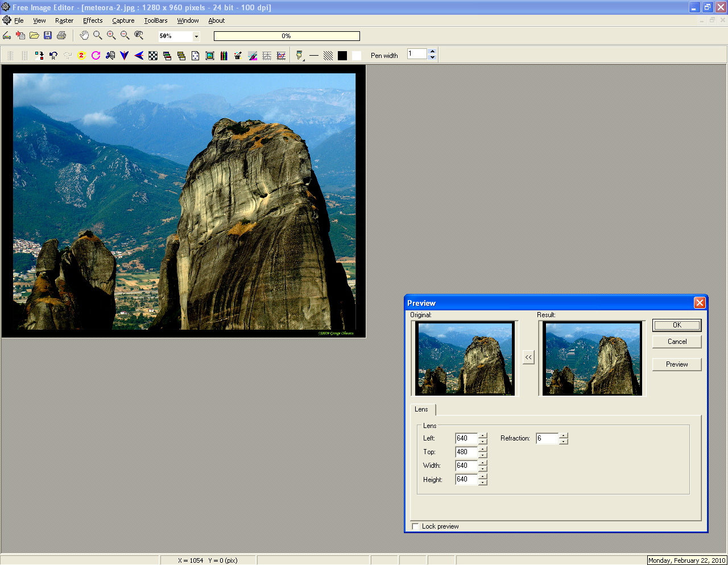Increase the Refraction value spinner
This screenshot has width=728, height=565.
point(563,435)
